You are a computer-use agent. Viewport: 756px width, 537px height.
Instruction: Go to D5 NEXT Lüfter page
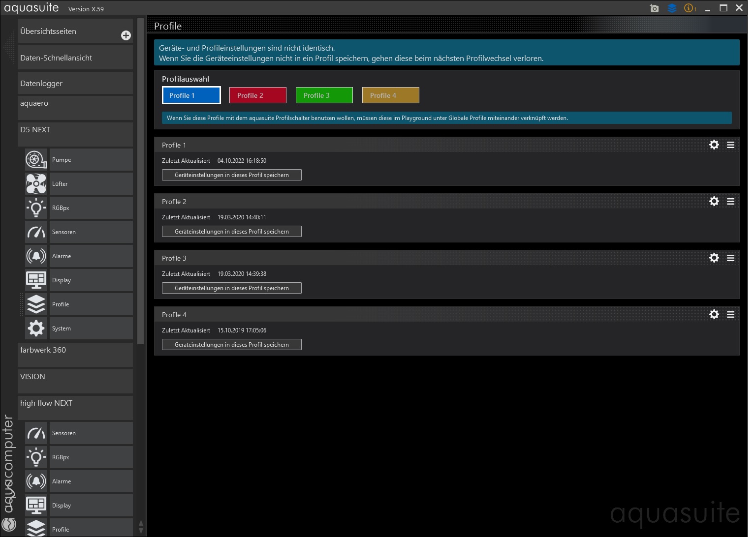[91, 184]
